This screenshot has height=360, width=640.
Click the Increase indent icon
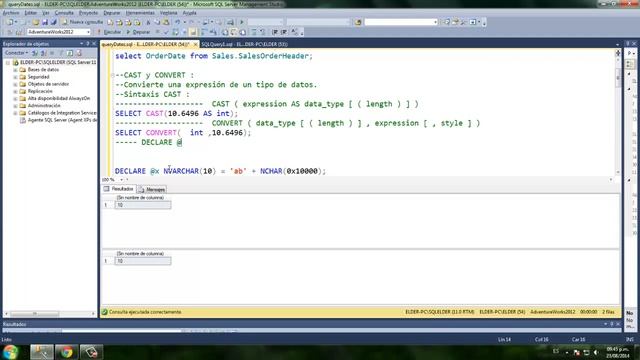[x=284, y=32]
